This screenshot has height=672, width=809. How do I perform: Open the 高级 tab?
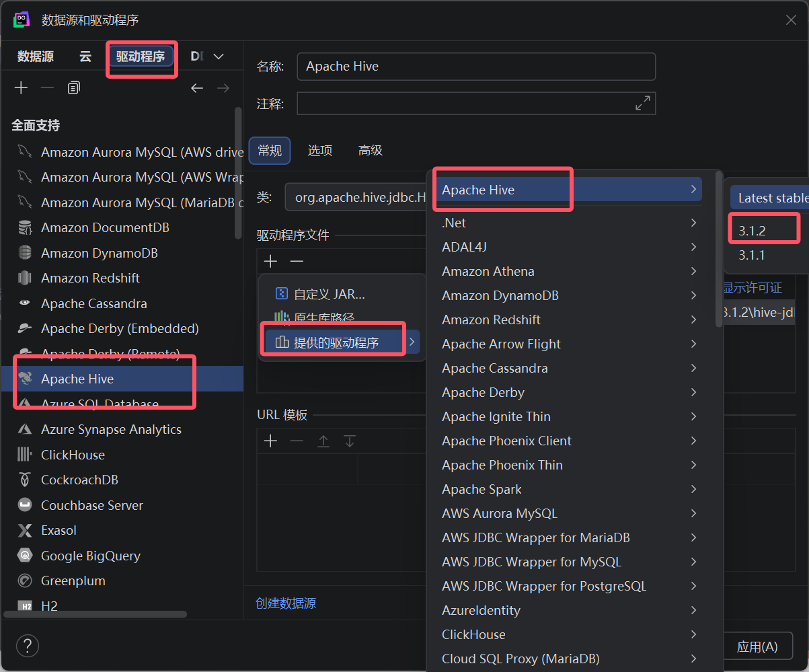pos(371,151)
